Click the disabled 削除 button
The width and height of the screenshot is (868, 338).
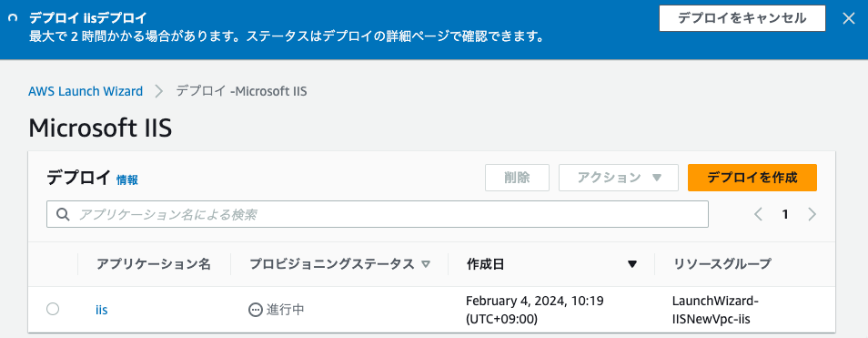point(517,178)
